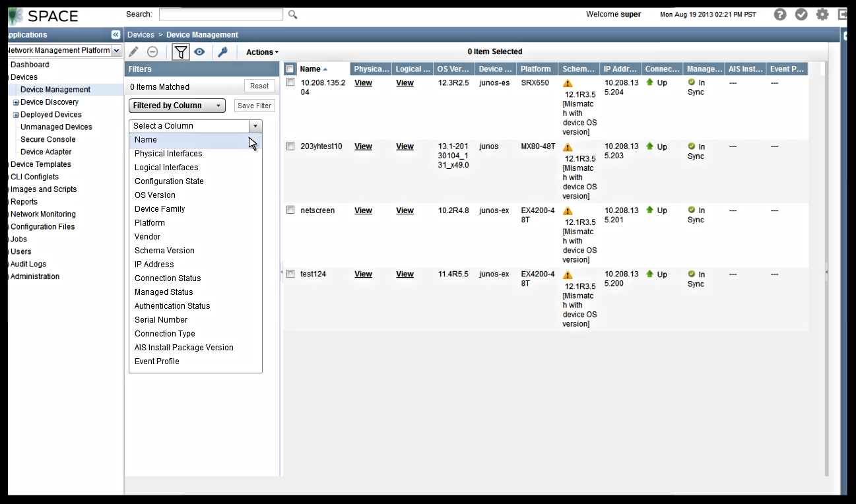The image size is (856, 504).
Task: Select Device Management in sidebar
Action: [55, 90]
